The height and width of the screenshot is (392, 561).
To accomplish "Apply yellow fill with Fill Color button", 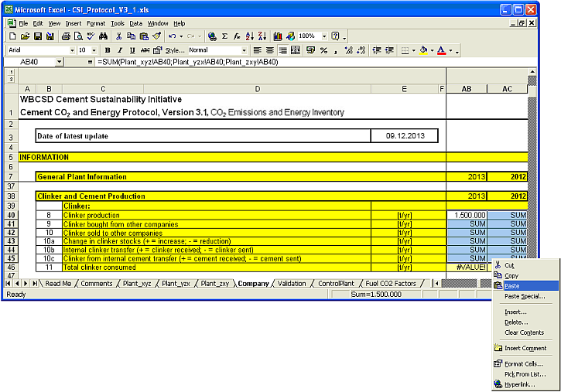I will click(x=424, y=50).
